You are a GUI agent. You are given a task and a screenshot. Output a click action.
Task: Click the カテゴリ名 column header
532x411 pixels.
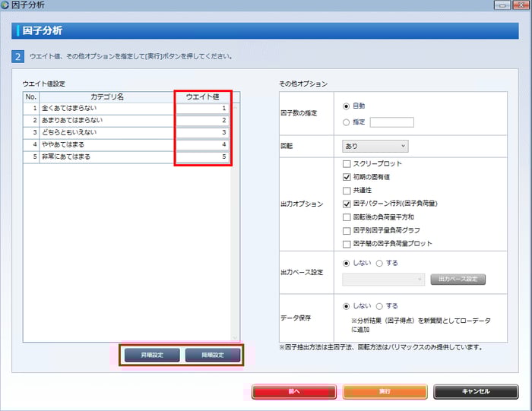tap(107, 97)
